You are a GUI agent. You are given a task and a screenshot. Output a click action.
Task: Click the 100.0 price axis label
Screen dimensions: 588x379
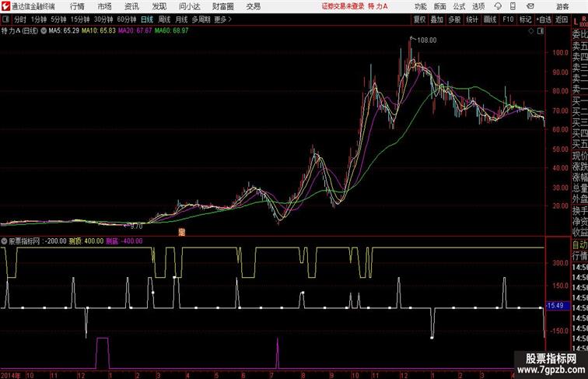coord(560,53)
